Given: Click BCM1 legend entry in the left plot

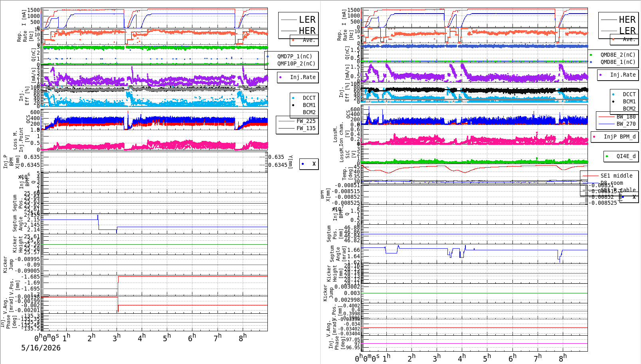Looking at the screenshot, I should coord(309,105).
